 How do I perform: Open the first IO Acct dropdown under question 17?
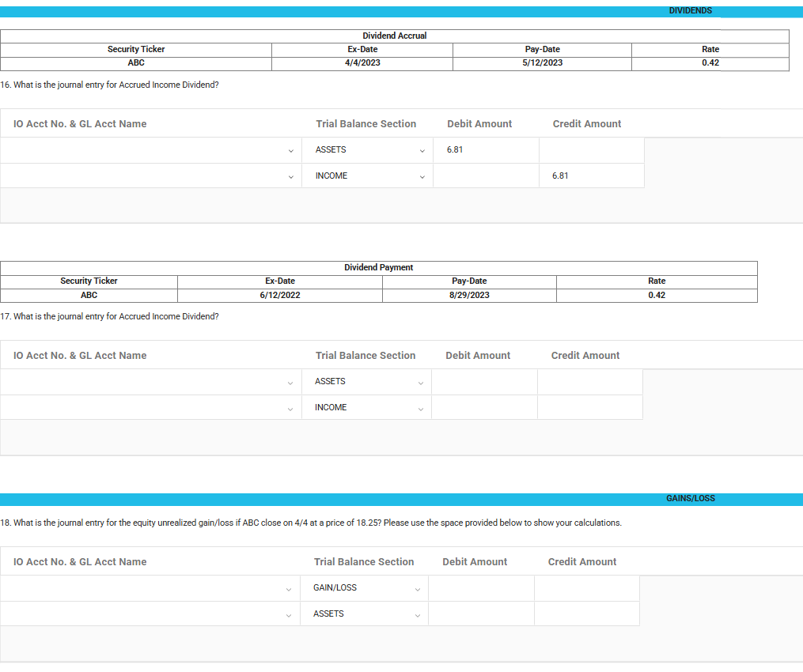(290, 381)
